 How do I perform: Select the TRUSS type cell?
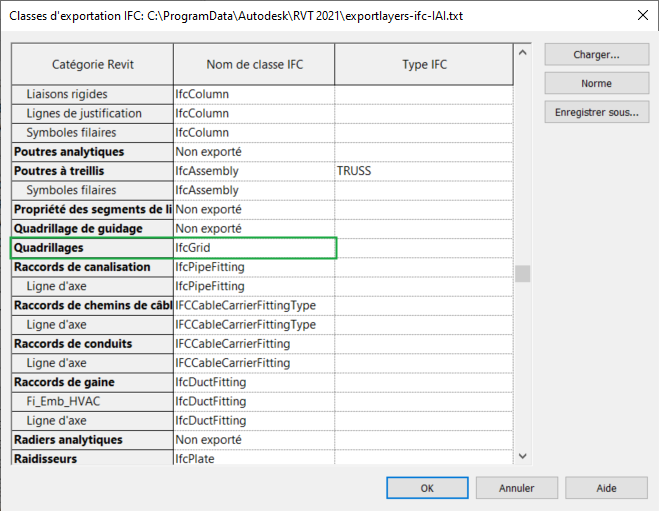(424, 171)
